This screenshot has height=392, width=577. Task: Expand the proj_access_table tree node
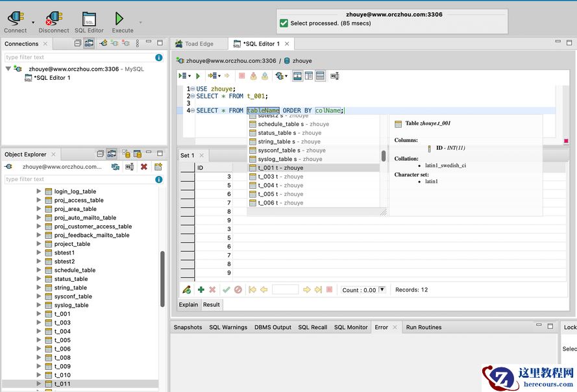click(38, 201)
